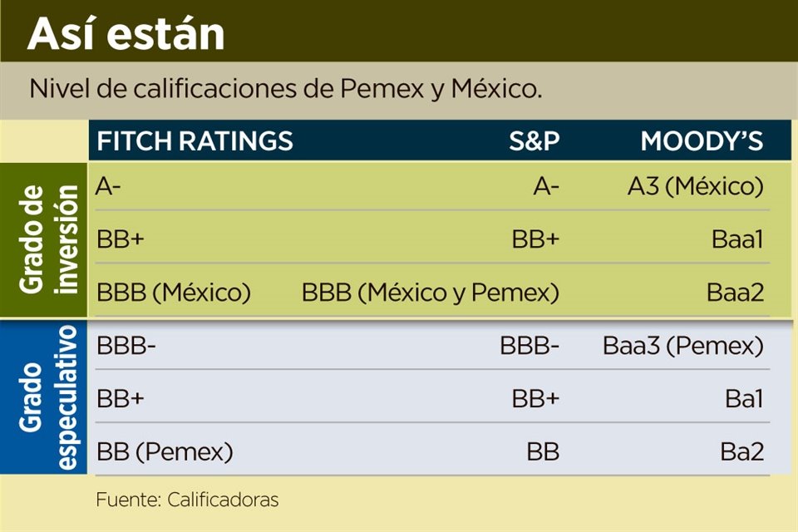
Task: Click the Baa3 (Pemex) cell
Action: click(682, 346)
